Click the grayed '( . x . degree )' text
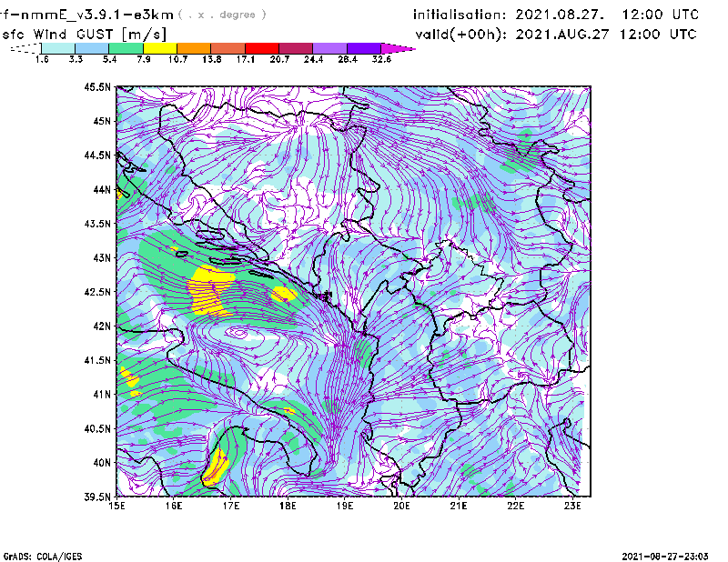728x562 pixels. tap(222, 15)
